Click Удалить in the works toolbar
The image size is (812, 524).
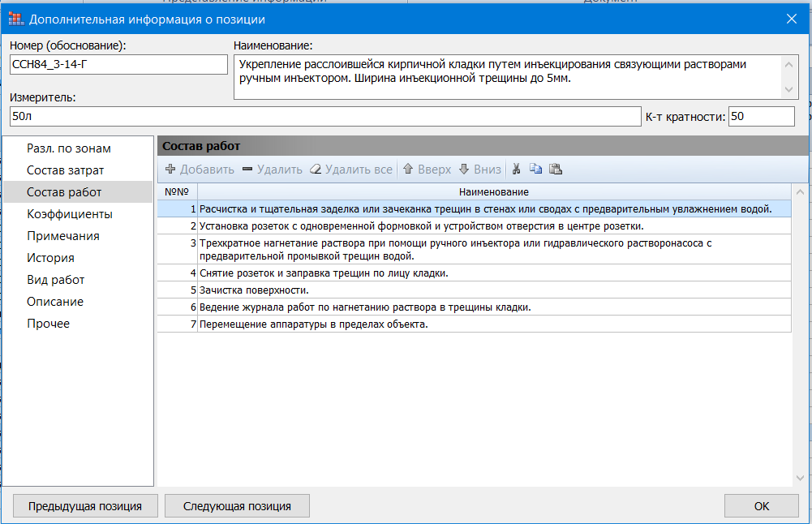273,170
